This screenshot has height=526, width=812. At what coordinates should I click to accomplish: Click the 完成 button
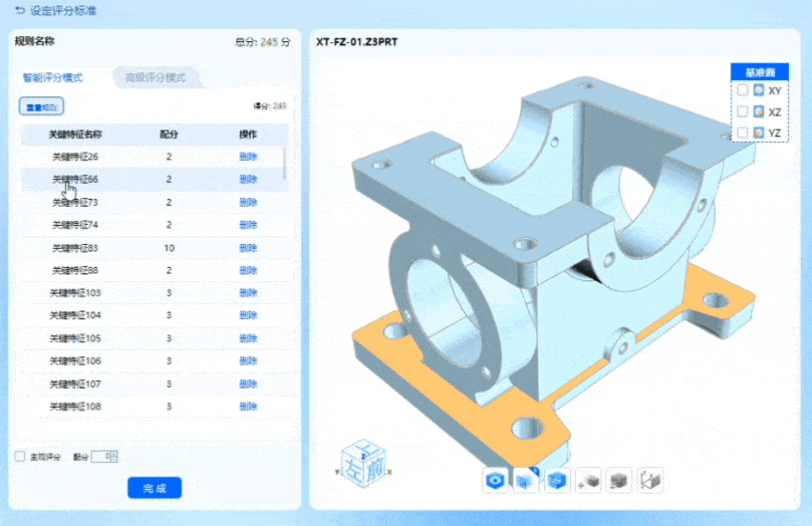point(154,488)
